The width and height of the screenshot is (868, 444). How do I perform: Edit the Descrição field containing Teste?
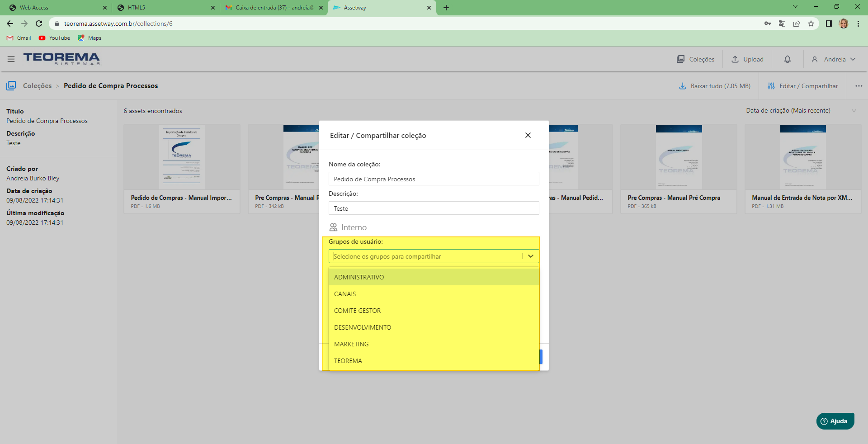(434, 208)
